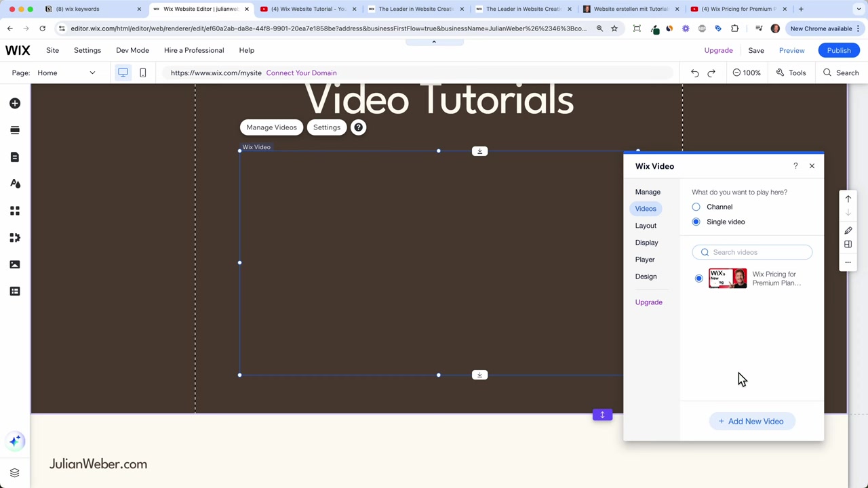
Task: Open the Dev Mode menu
Action: pos(132,50)
